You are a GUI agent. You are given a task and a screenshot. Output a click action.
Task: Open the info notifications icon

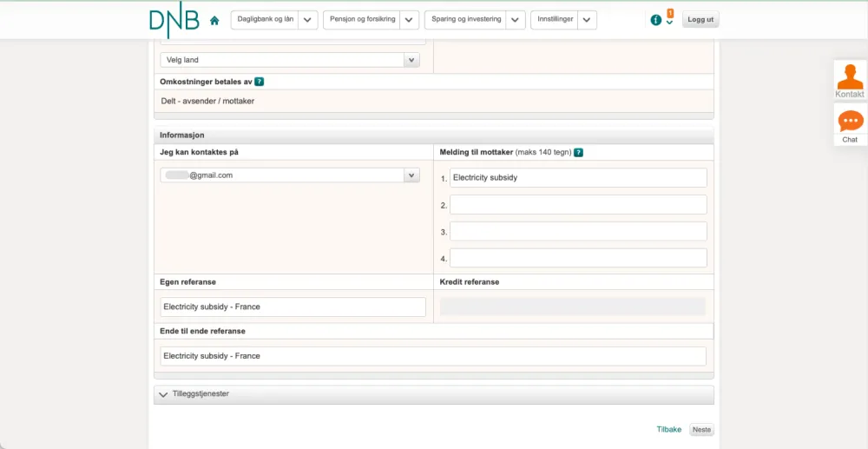[656, 20]
